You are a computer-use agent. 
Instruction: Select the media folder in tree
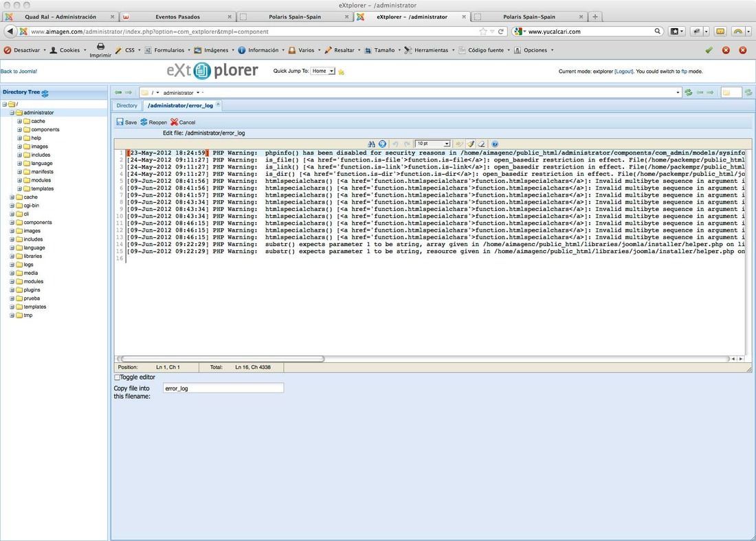pyautogui.click(x=30, y=273)
